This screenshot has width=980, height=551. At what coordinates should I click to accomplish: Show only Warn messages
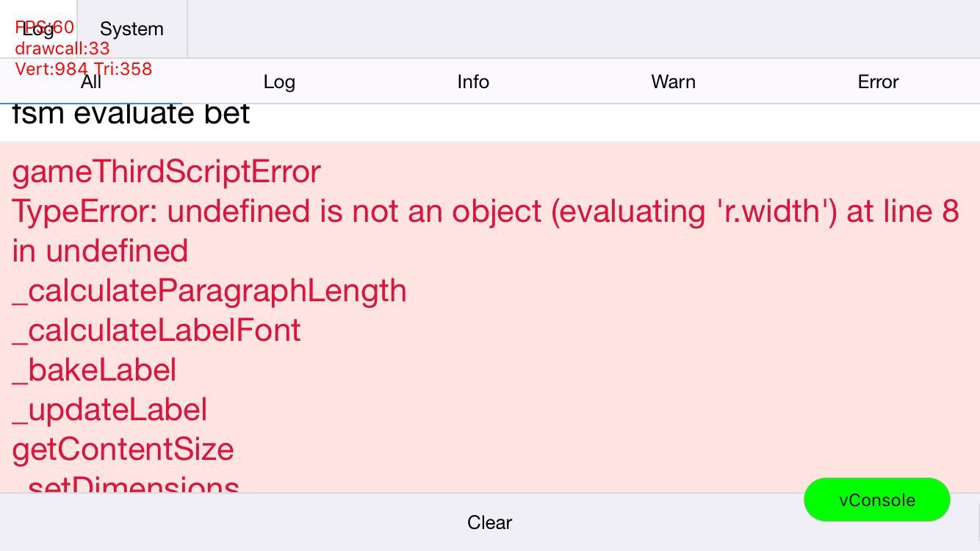pyautogui.click(x=673, y=82)
